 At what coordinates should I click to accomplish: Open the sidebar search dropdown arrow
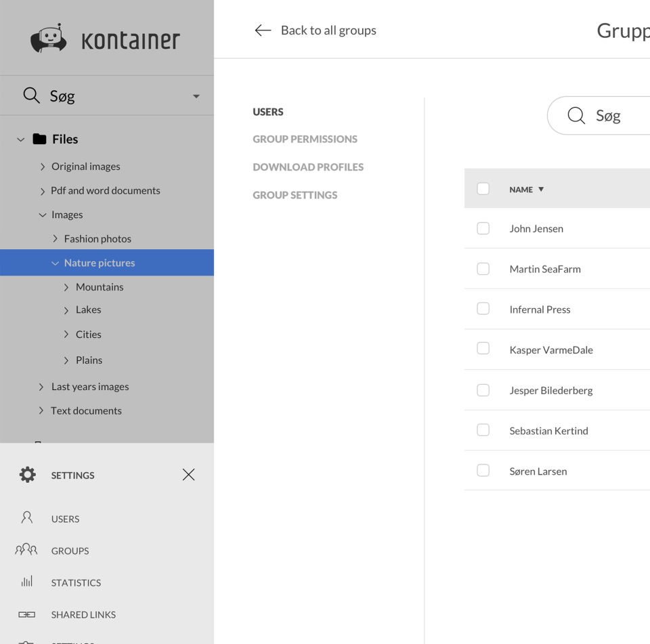(196, 96)
